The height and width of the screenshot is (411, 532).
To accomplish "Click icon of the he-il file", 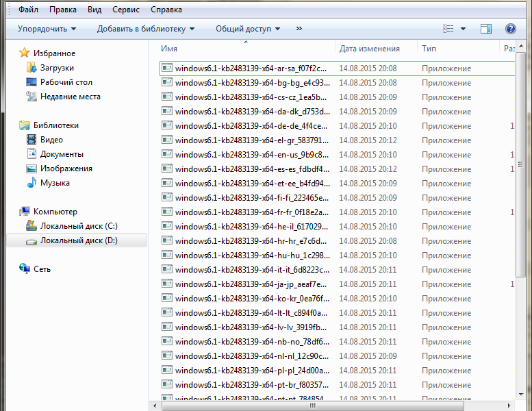I will (167, 226).
